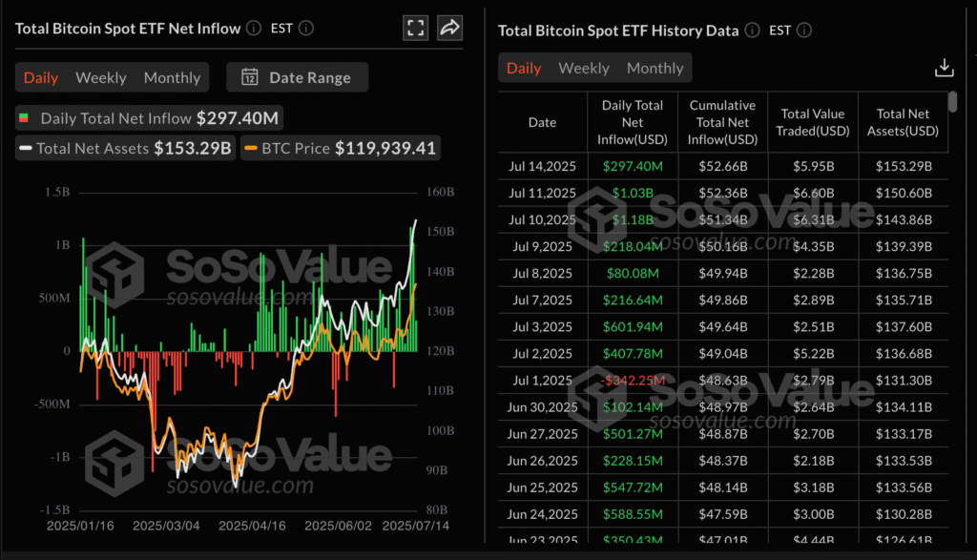The image size is (977, 560).
Task: Download the ETF history data
Action: click(x=944, y=68)
